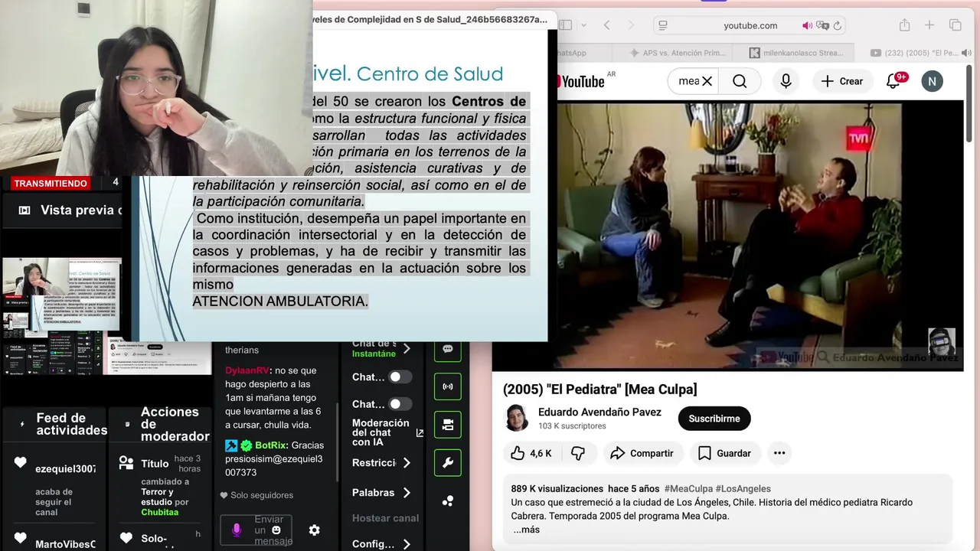
Task: Expand the Chat Instantáneo setting chevron
Action: 407,349
